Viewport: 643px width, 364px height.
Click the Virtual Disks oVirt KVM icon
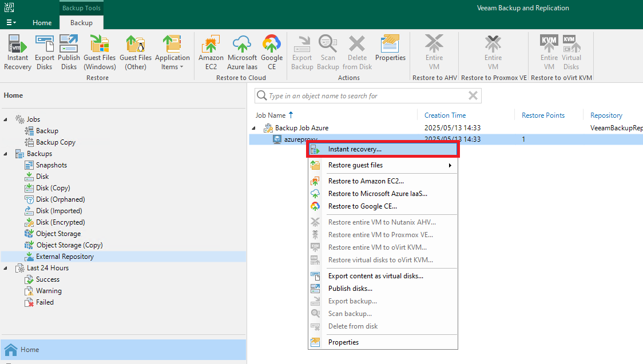pyautogui.click(x=571, y=53)
